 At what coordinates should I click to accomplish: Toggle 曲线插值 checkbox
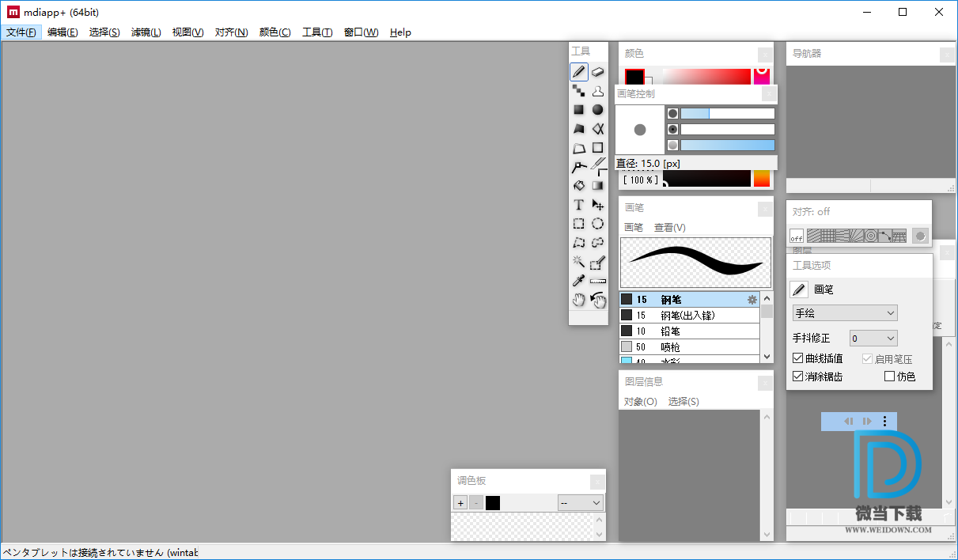coord(797,359)
